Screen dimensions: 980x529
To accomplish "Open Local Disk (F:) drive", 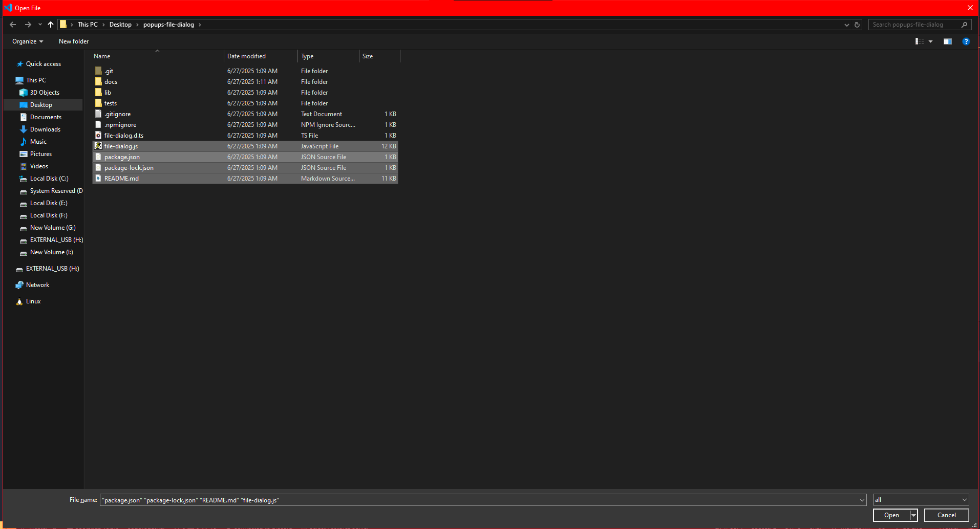I will click(x=49, y=215).
